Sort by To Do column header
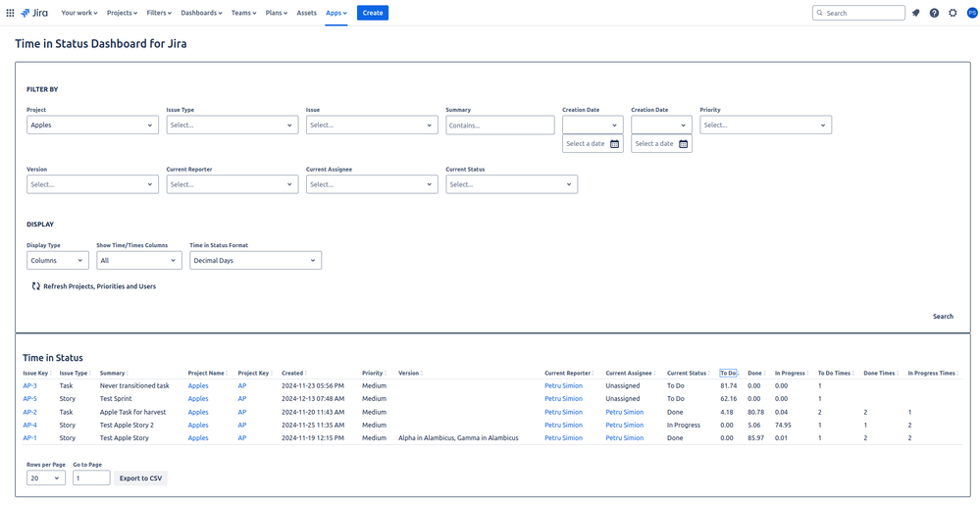This screenshot has width=980, height=505. click(730, 374)
